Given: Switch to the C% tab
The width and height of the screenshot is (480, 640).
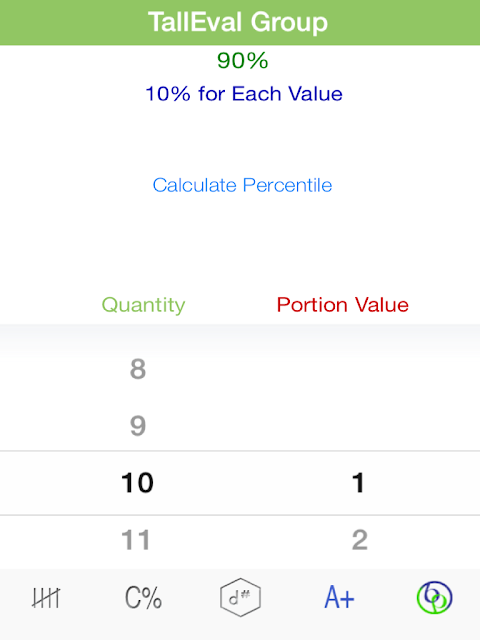Looking at the screenshot, I should (x=143, y=598).
